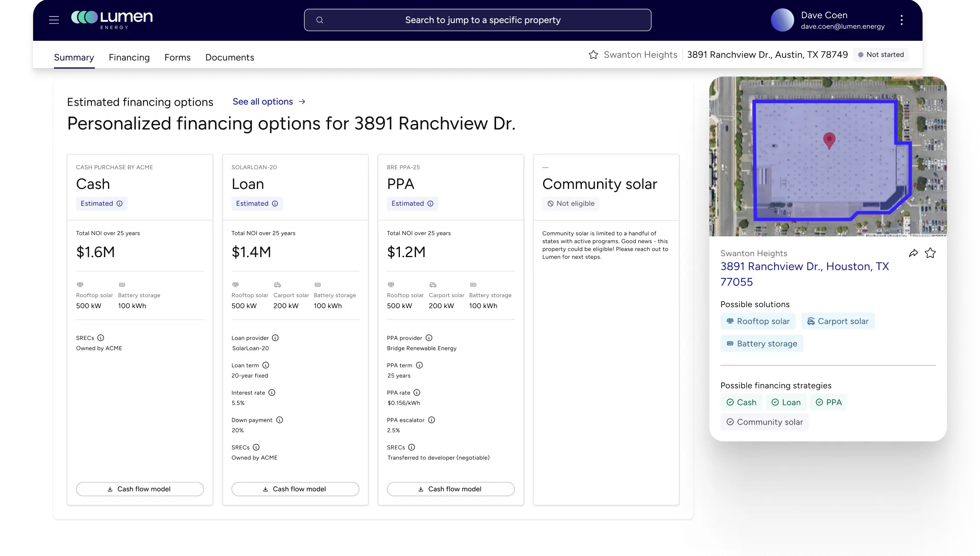Open the Documents tab
Screen dimensions: 980x556
(230, 57)
